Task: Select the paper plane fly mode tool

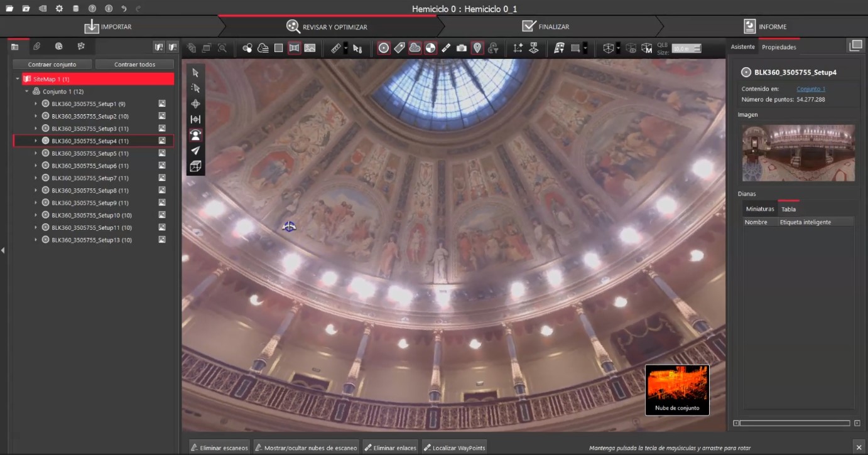Action: pyautogui.click(x=195, y=151)
